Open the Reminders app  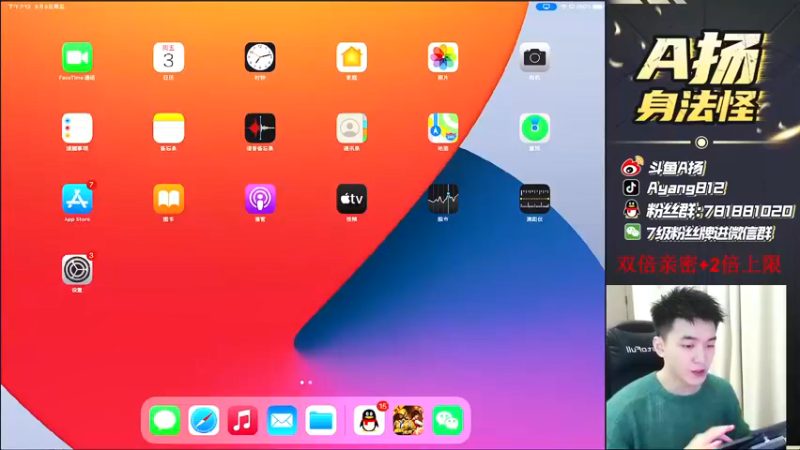[x=77, y=128]
